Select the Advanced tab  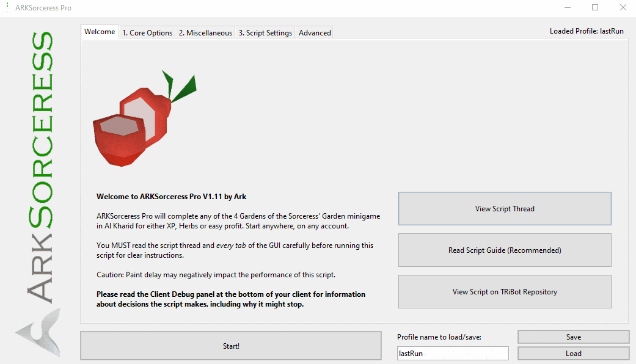(x=315, y=33)
